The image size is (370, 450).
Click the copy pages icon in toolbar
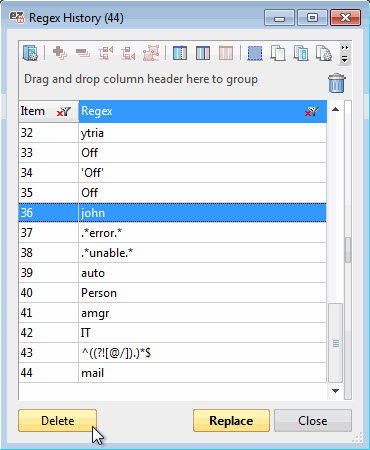tap(278, 53)
